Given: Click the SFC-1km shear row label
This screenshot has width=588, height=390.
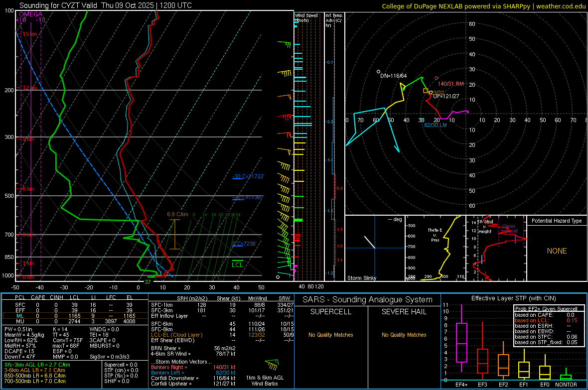Looking at the screenshot, I should click(x=162, y=305).
